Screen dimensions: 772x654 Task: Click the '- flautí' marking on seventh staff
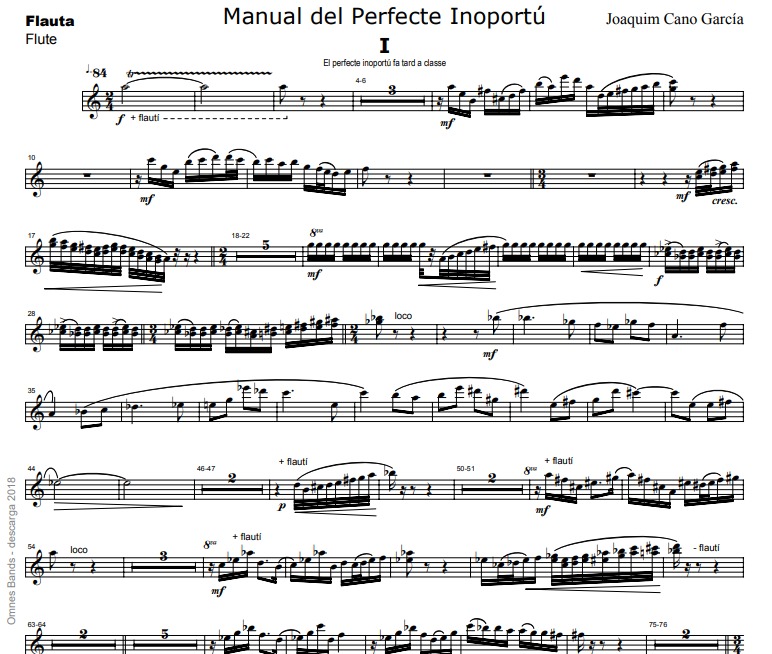pyautogui.click(x=707, y=548)
